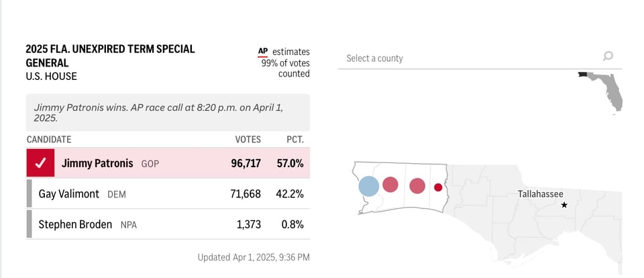Image resolution: width=644 pixels, height=278 pixels.
Task: Click the VOTES column header
Action: (248, 140)
